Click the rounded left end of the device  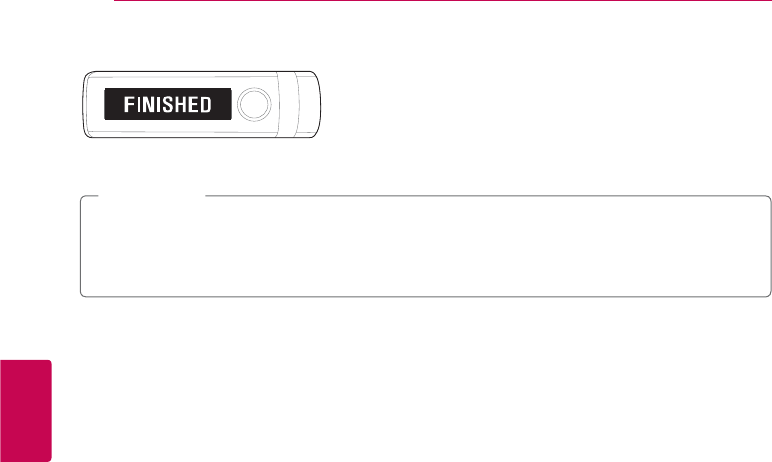(89, 104)
